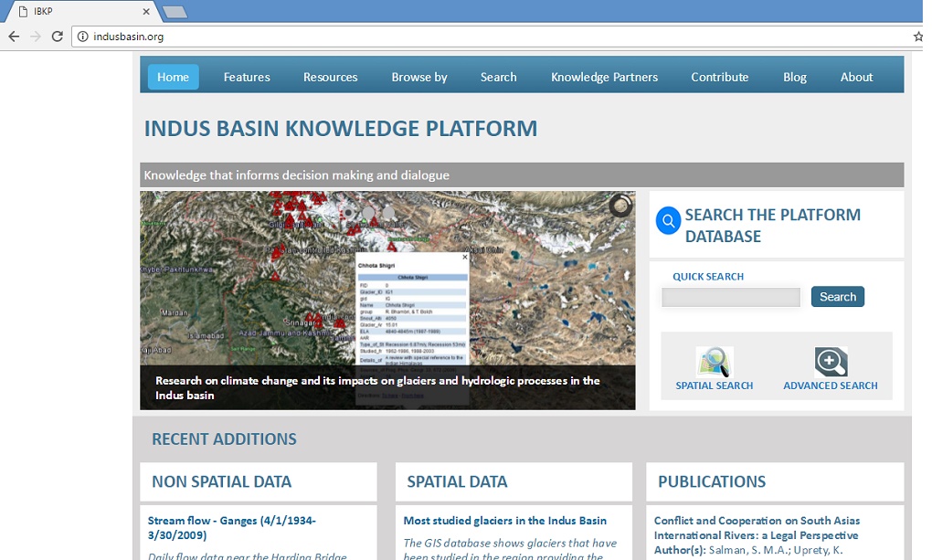Screen dimensions: 932x560
Task: Select the third slideshow dot
Action: pos(388,212)
